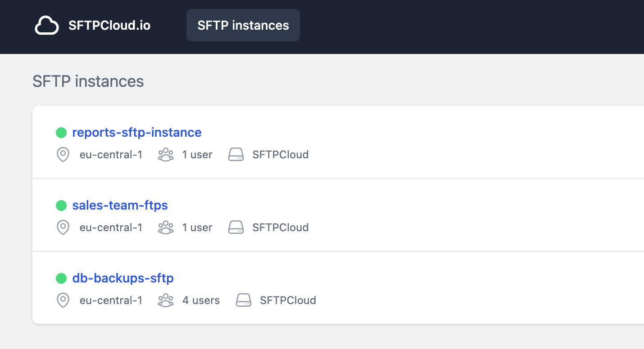The width and height of the screenshot is (644, 349).
Task: Click the users icon for db-backups-sftp
Action: click(166, 300)
